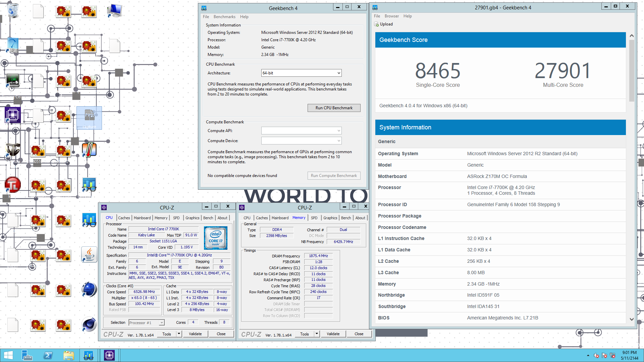Launch PowerShell from the taskbar

coord(48,355)
